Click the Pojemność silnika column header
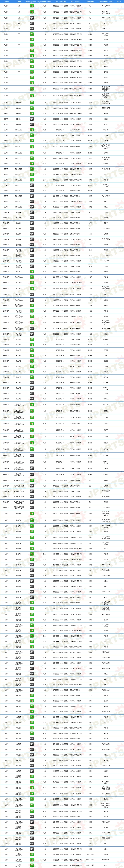The image size is (124, 868). (44, 2)
